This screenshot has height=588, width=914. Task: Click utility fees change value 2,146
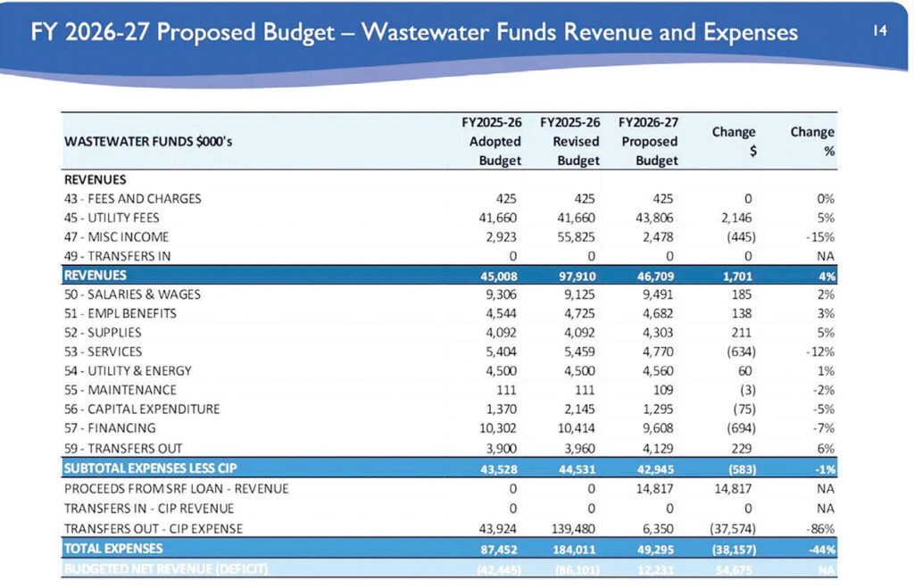tap(736, 218)
